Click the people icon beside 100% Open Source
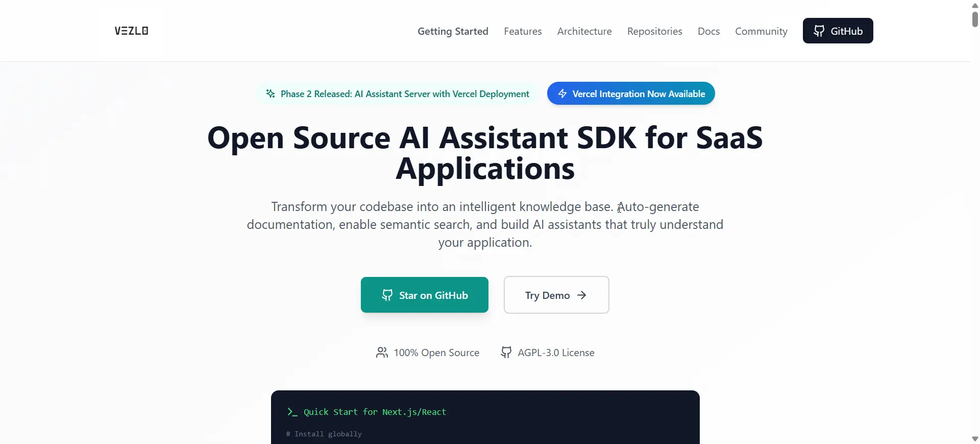This screenshot has height=444, width=980. point(382,353)
